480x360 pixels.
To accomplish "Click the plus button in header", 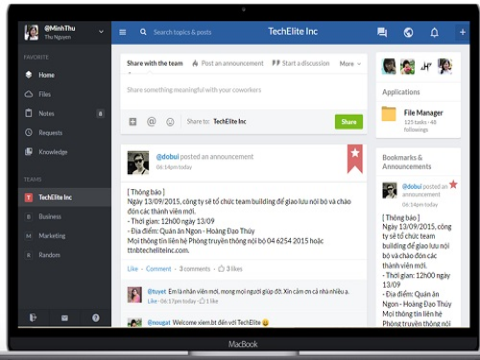I will pos(463,32).
